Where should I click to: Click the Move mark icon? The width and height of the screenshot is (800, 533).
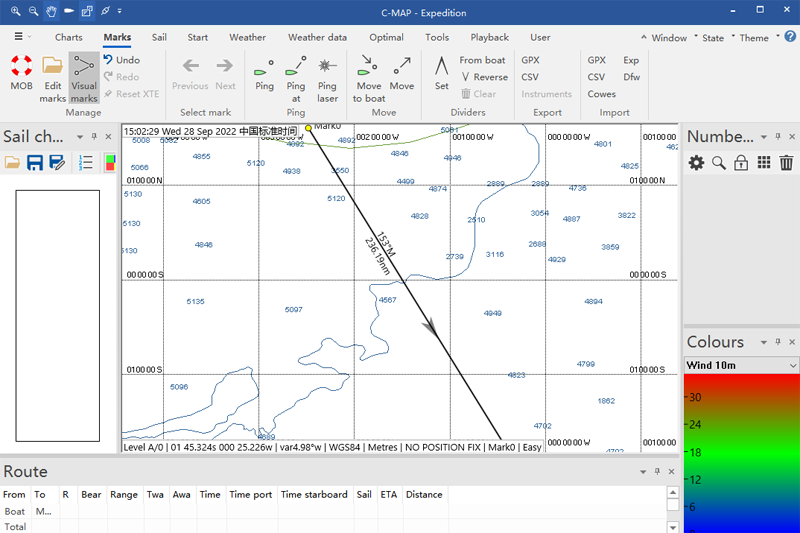(402, 66)
